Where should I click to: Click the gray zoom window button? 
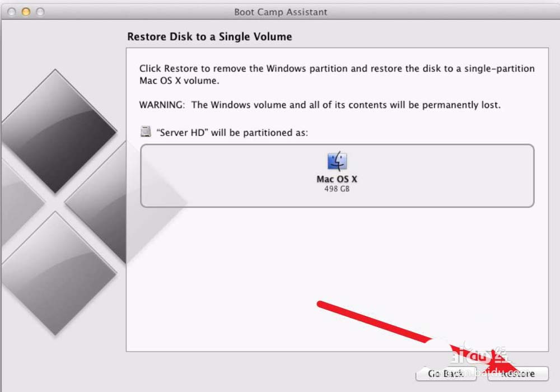click(40, 12)
